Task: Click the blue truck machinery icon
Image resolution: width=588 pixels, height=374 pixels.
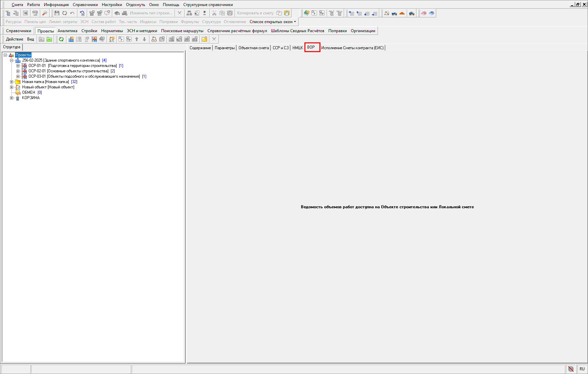Action: pos(394,13)
